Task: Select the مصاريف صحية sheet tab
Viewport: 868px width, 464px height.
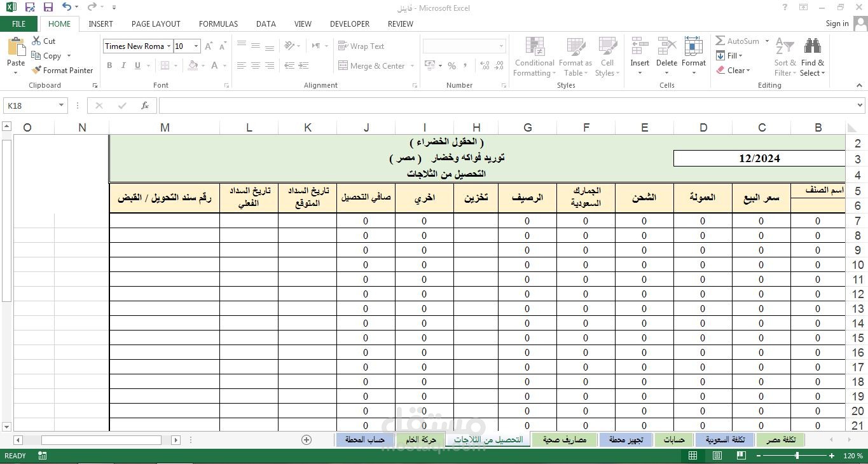Action: point(565,440)
